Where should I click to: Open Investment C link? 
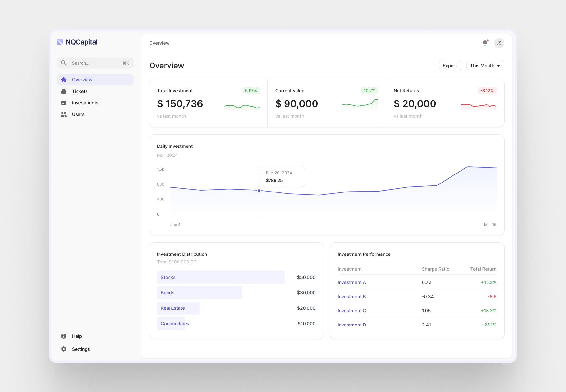pos(352,311)
